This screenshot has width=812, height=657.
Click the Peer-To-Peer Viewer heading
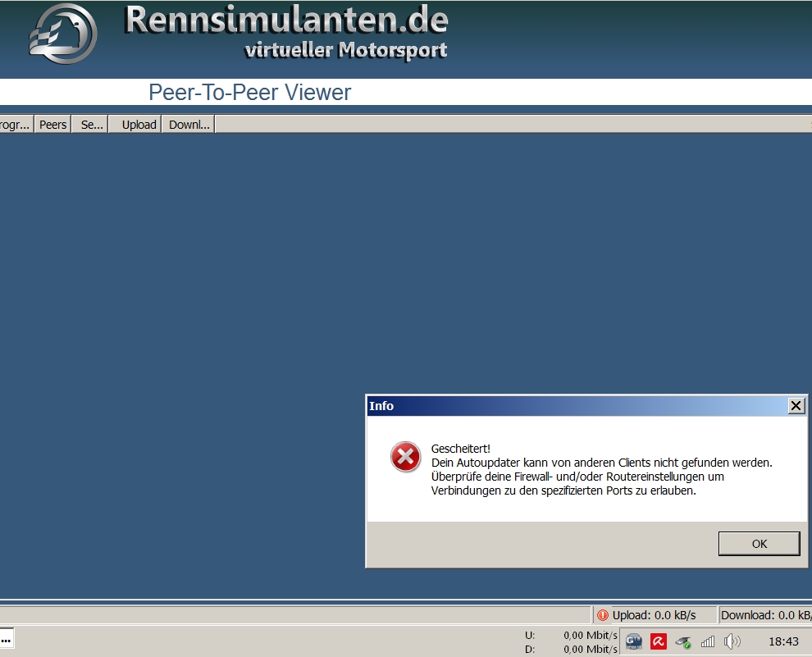pyautogui.click(x=249, y=93)
